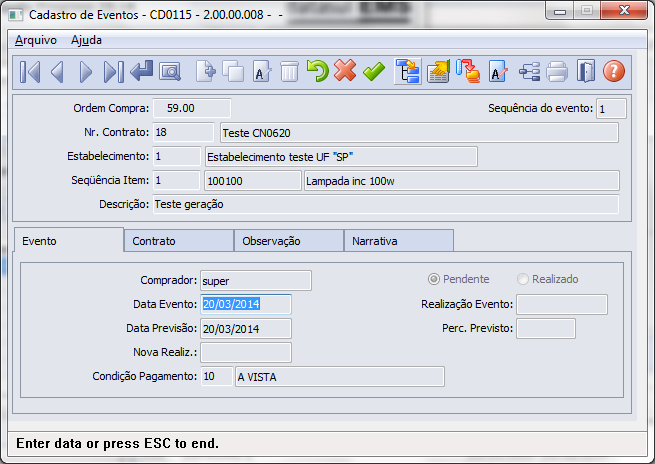Click the hand with document icon
Screen dimensions: 655x464
pyautogui.click(x=438, y=71)
